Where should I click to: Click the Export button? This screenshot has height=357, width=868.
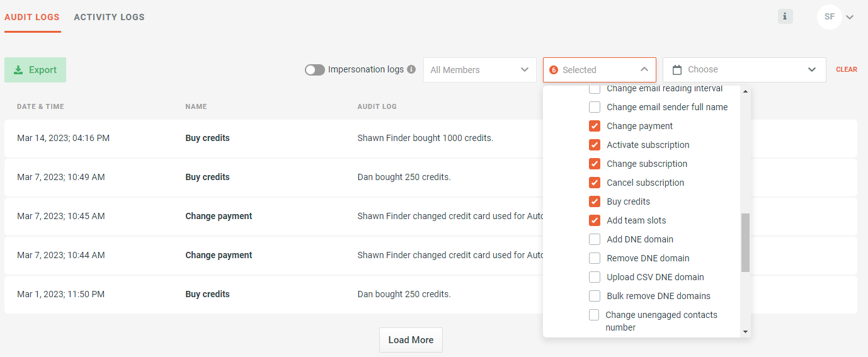(x=35, y=70)
